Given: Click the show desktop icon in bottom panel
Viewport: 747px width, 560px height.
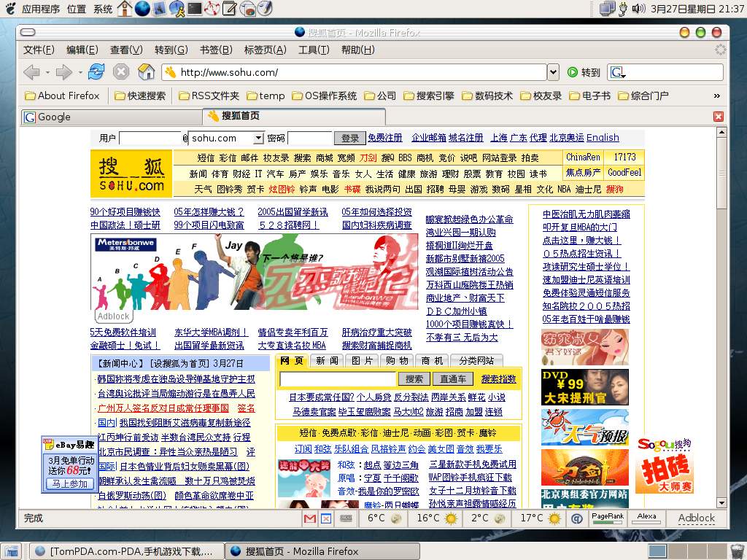Looking at the screenshot, I should (11, 551).
